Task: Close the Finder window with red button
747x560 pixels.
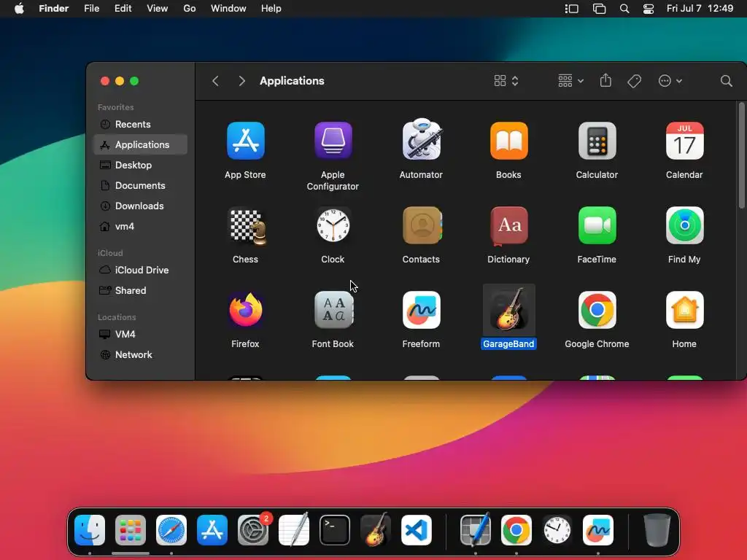Action: [x=105, y=81]
